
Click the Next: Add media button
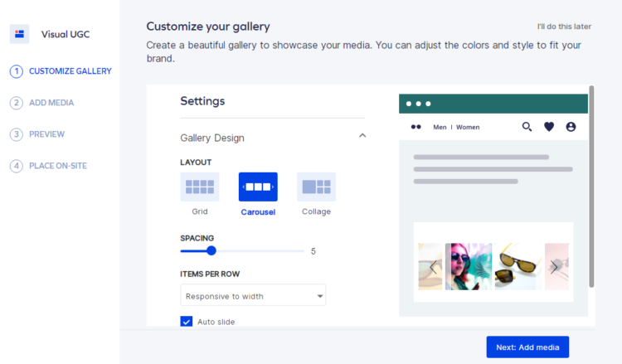pyautogui.click(x=527, y=347)
